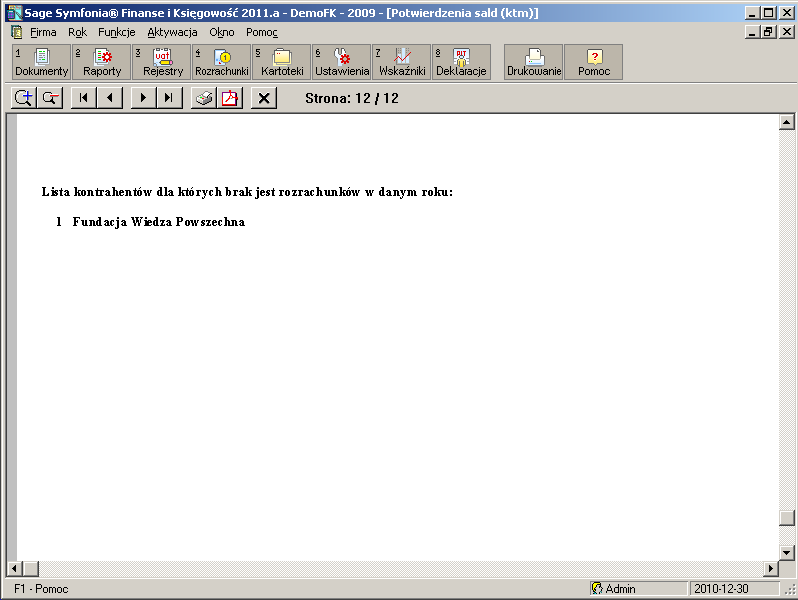Screen dimensions: 798x600
Task: Open the Kartoteki folder module
Action: pos(282,62)
